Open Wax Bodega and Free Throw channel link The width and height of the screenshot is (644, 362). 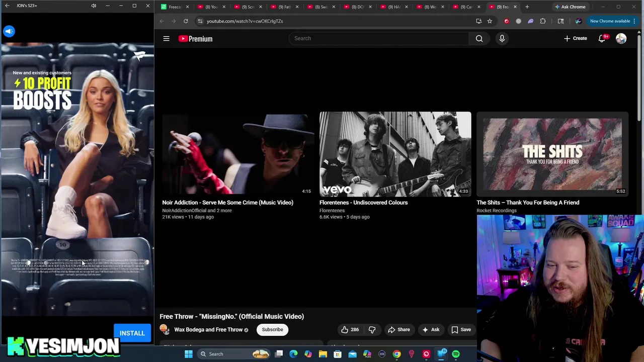point(208,329)
